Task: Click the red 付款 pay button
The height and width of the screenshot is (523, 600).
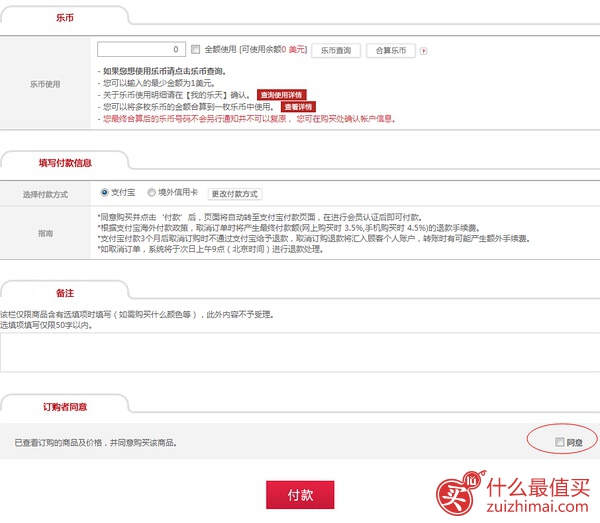Action: pyautogui.click(x=300, y=495)
